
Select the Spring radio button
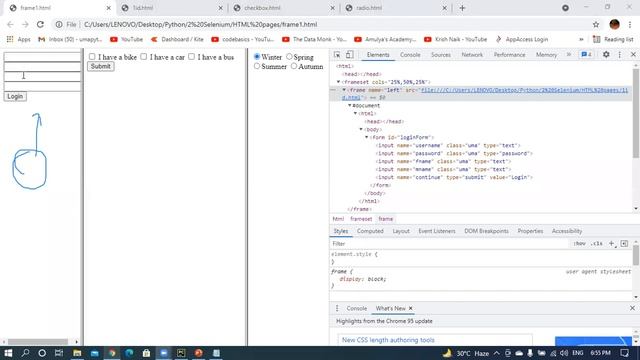pyautogui.click(x=289, y=56)
